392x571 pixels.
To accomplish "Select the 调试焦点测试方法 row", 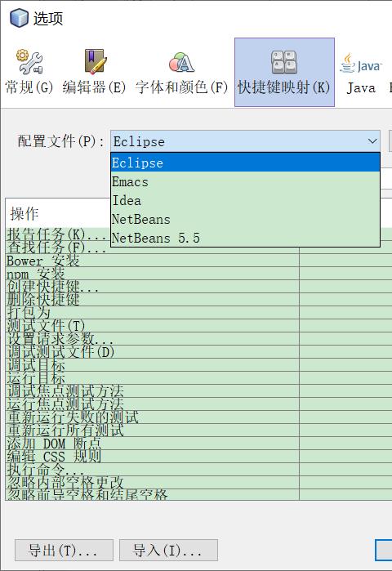I will 152,391.
